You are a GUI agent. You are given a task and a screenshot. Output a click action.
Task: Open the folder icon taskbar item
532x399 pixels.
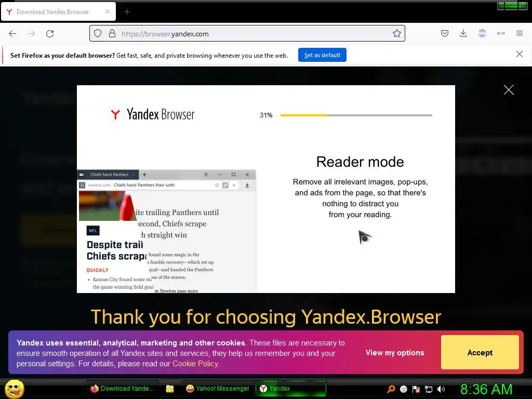[170, 389]
